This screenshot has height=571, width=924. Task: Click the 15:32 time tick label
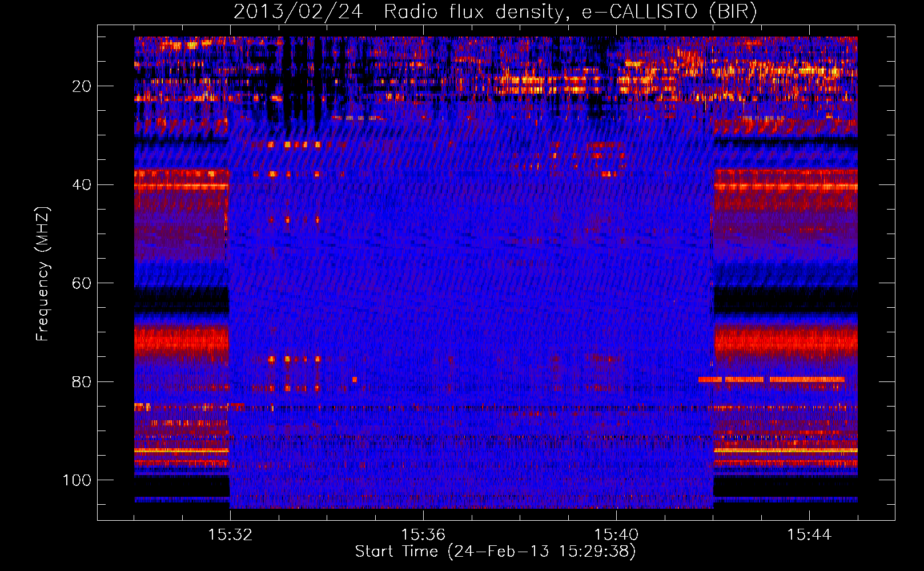(x=230, y=535)
